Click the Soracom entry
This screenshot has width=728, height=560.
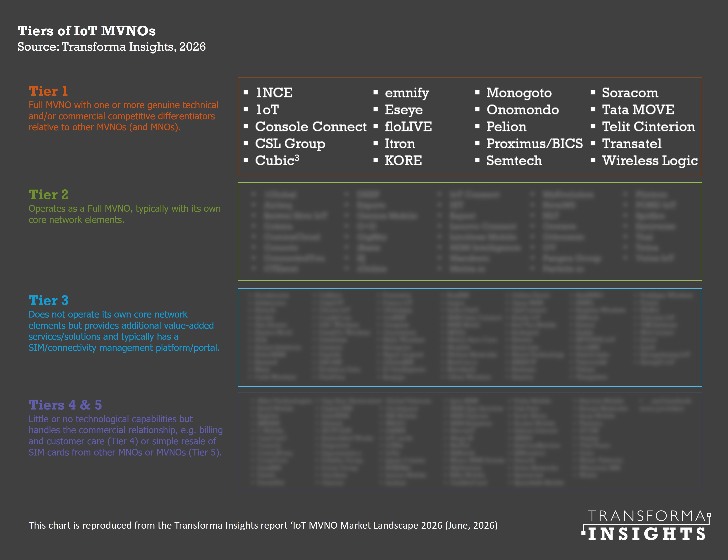(630, 93)
